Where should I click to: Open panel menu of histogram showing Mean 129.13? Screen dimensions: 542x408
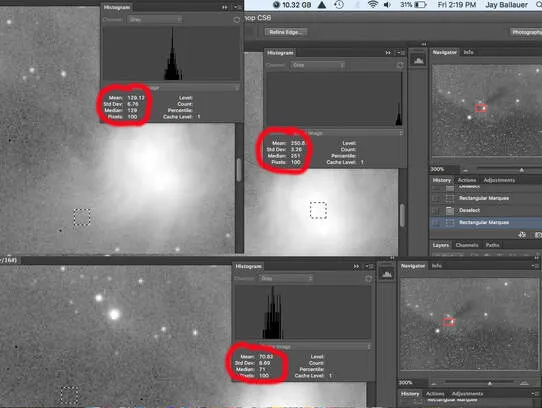237,7
